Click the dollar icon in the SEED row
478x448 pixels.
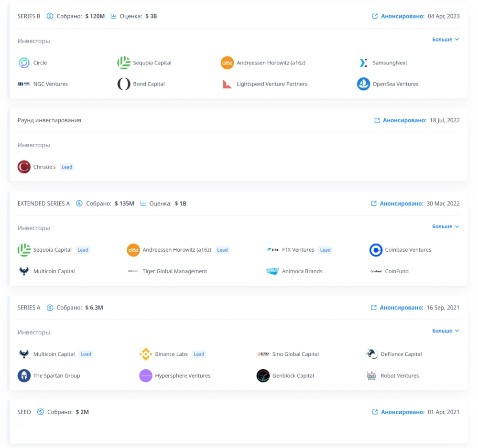[x=40, y=412]
